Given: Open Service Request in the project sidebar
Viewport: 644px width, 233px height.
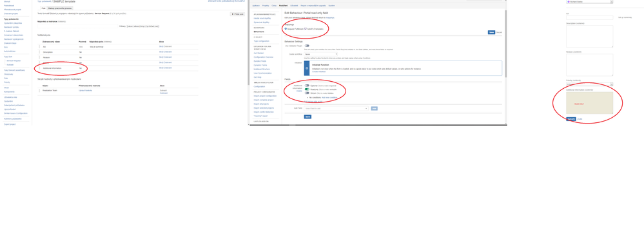Looking at the screenshot, I should 14,61.
